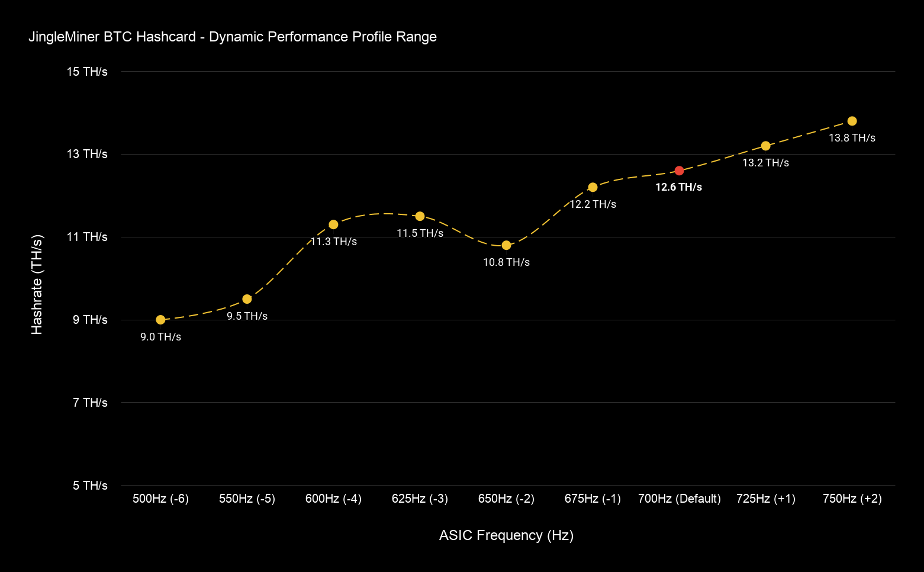
Task: Select the '725Hz (+1)' x-axis label
Action: pyautogui.click(x=766, y=499)
